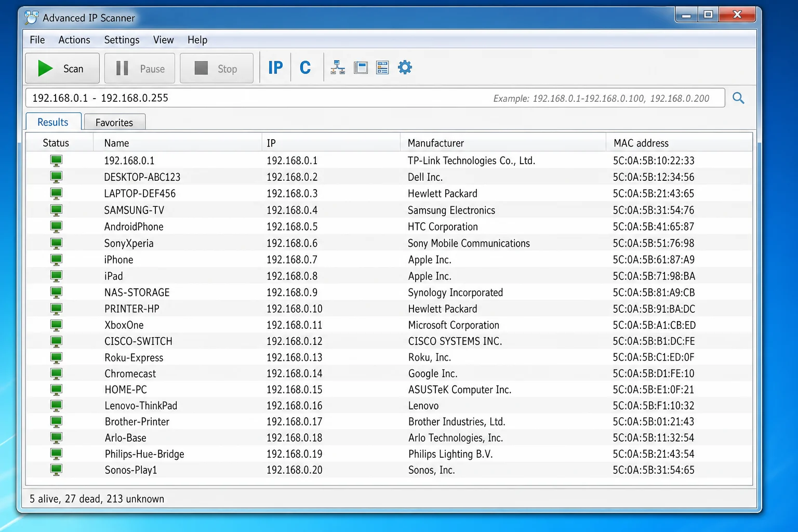Screen dimensions: 798x532
Task: Open settings via the gear icon
Action: pos(405,67)
